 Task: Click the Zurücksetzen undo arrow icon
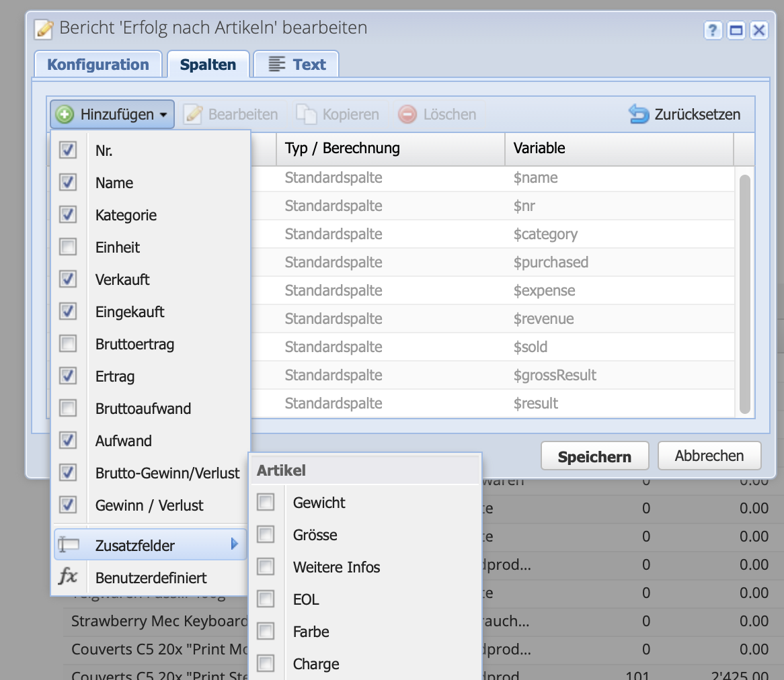tap(639, 114)
